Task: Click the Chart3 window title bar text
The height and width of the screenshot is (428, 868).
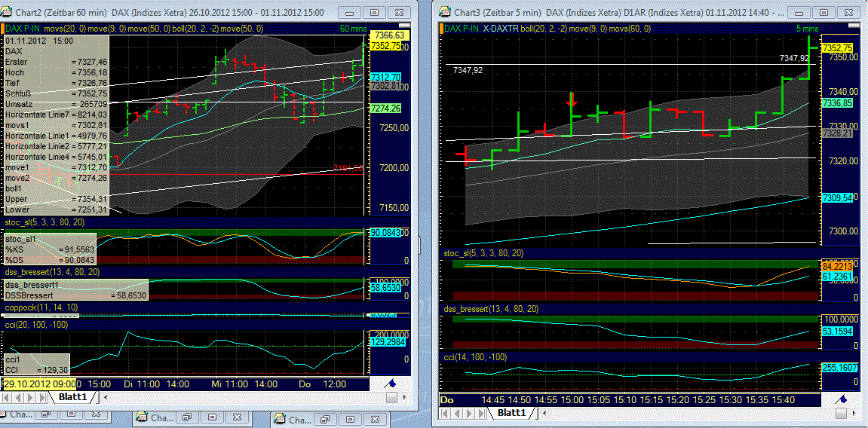Action: coord(619,11)
